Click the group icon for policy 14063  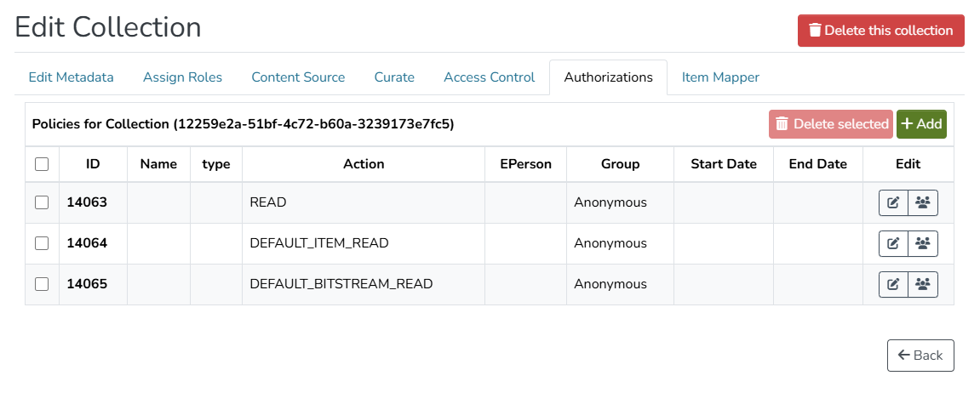(923, 202)
